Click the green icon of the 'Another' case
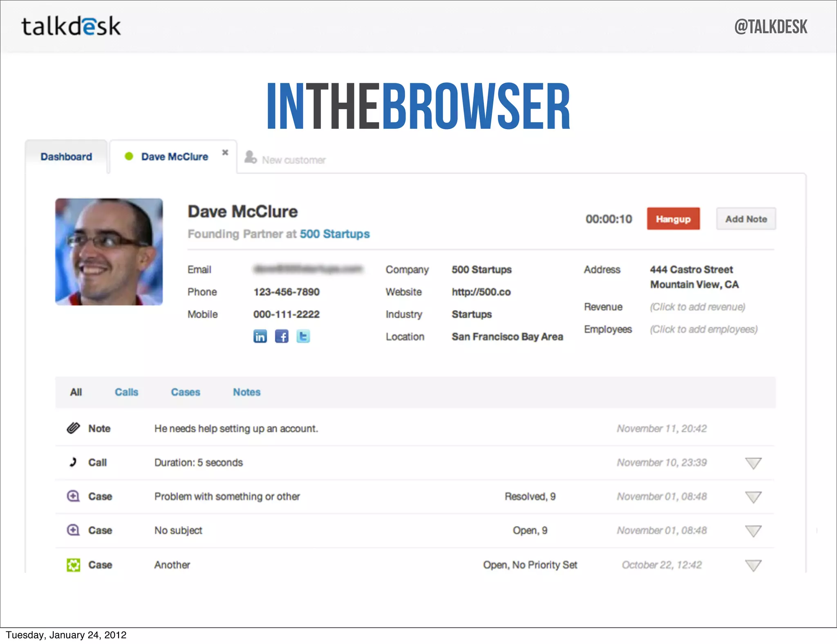Screen dimensions: 837x644 point(73,565)
